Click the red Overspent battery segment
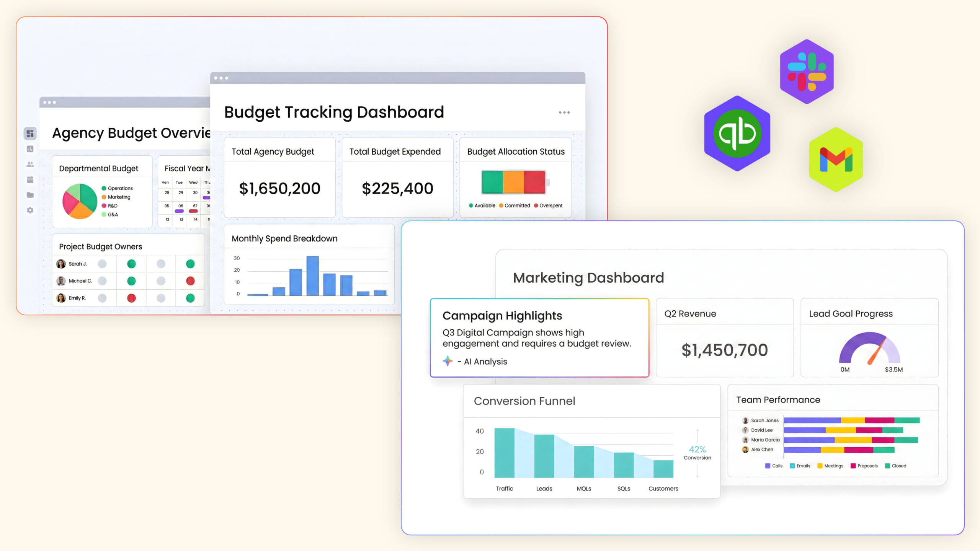980x551 pixels. click(534, 182)
